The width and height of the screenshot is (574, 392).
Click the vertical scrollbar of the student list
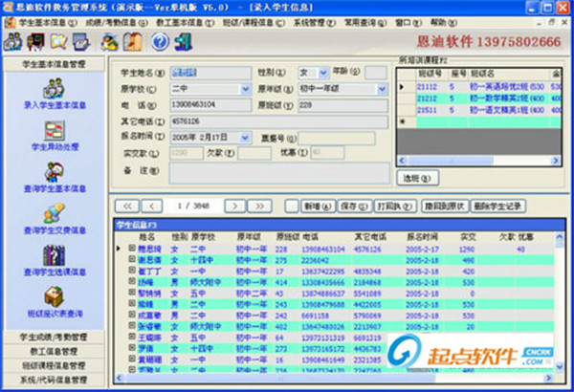pos(560,302)
